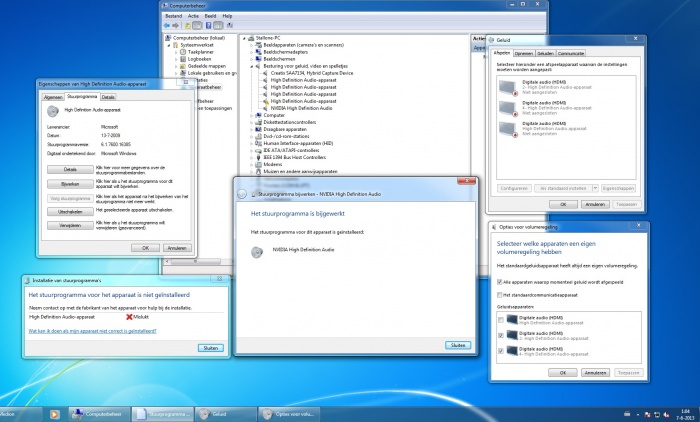
Task: Select 'Muizen en andere aanwijsapparaten' row
Action: pos(296,171)
